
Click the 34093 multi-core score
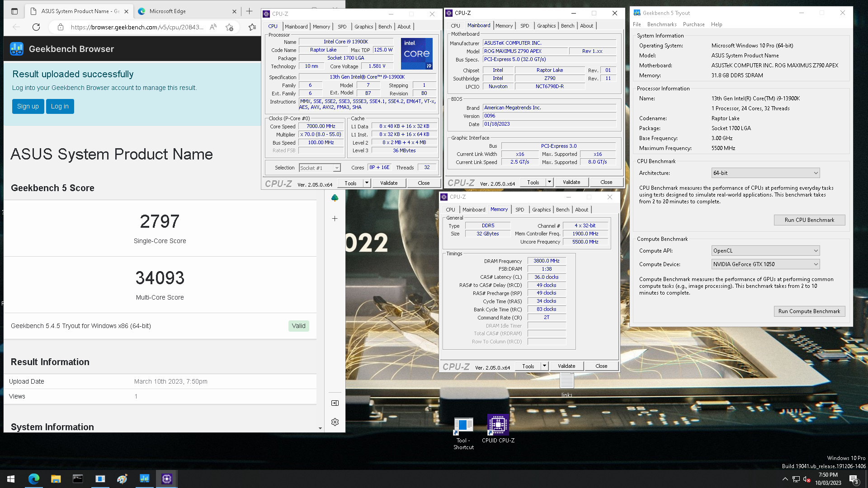160,278
